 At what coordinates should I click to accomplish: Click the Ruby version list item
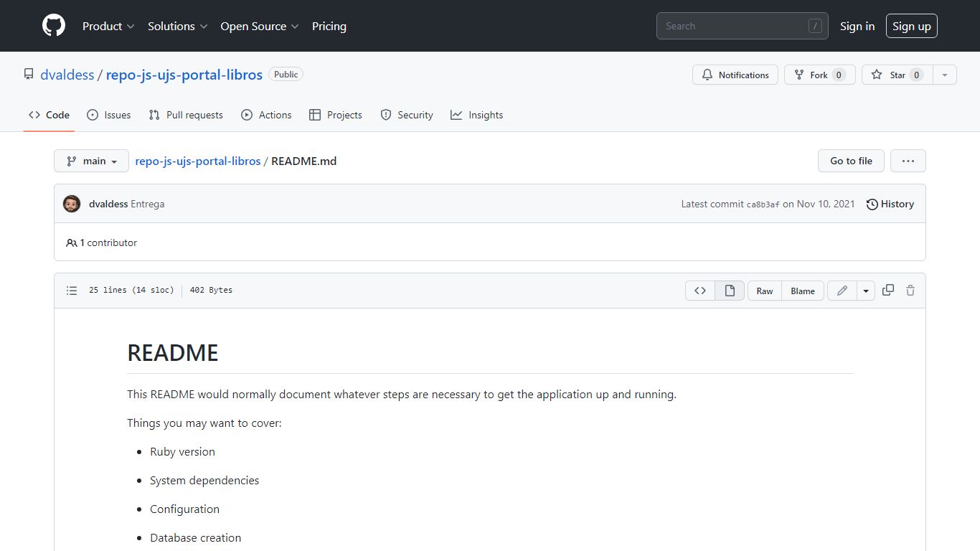click(x=182, y=451)
